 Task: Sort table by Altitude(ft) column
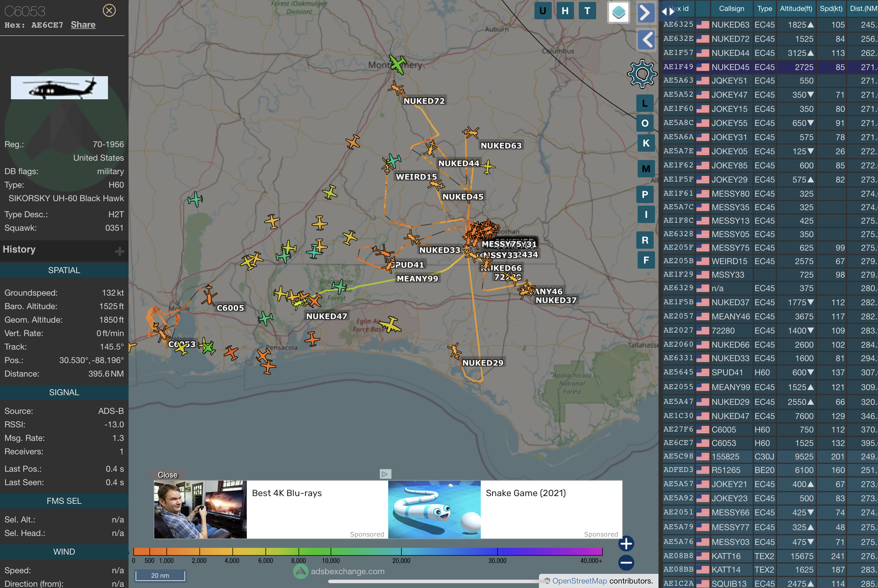(x=796, y=9)
